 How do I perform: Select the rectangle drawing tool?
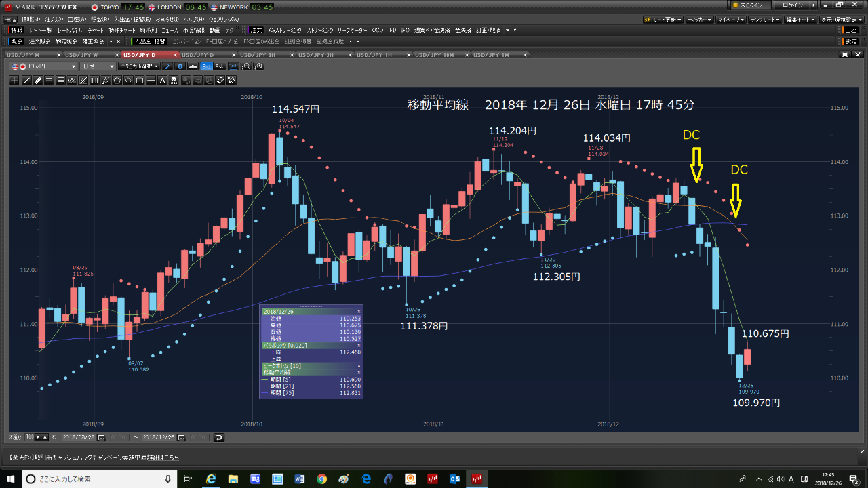point(140,81)
